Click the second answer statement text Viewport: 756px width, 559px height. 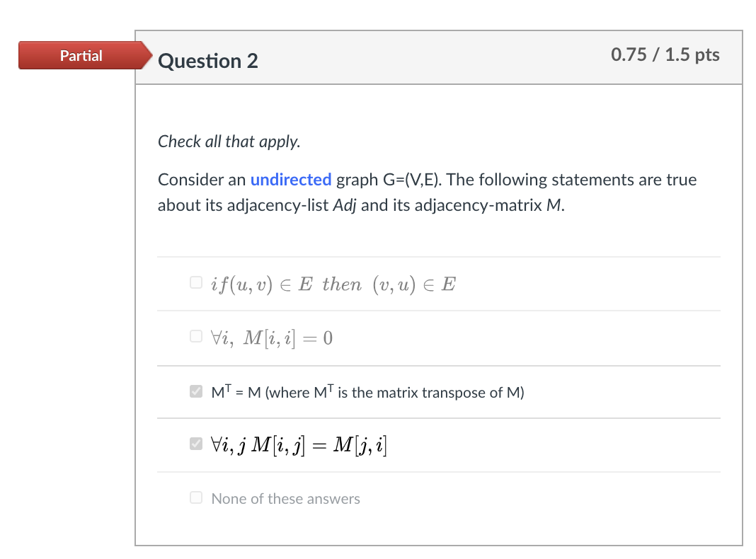pyautogui.click(x=270, y=338)
